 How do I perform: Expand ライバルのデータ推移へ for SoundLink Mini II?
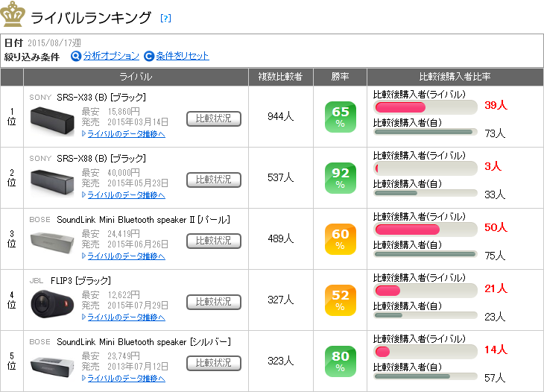click(126, 256)
